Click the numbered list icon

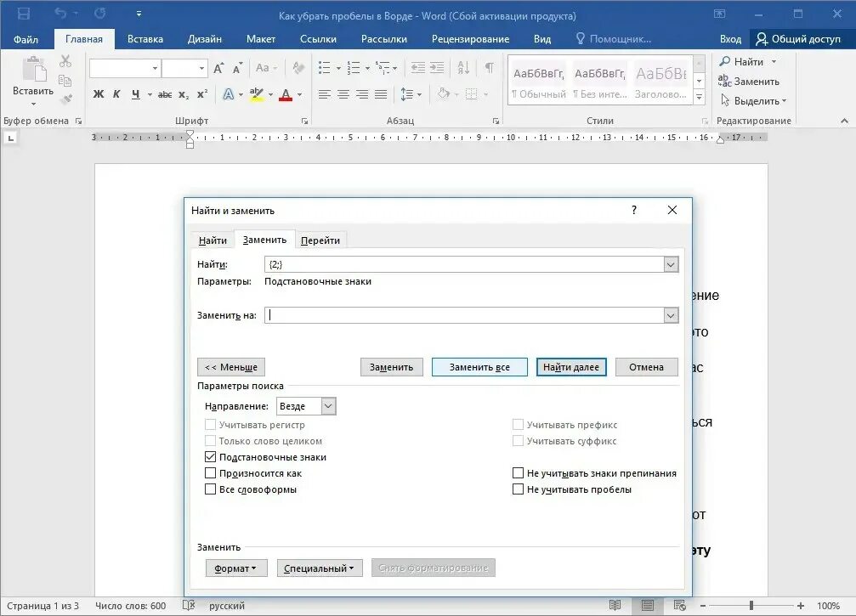(354, 68)
